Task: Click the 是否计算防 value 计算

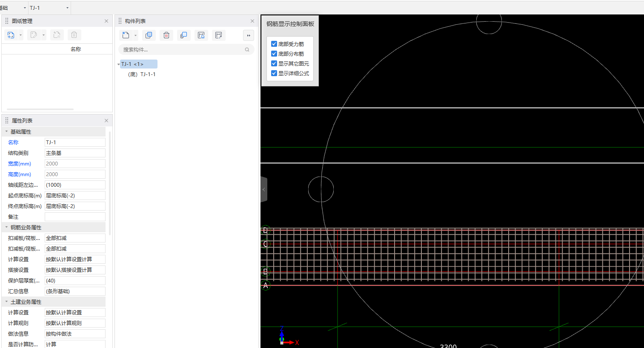Action: tap(75, 344)
